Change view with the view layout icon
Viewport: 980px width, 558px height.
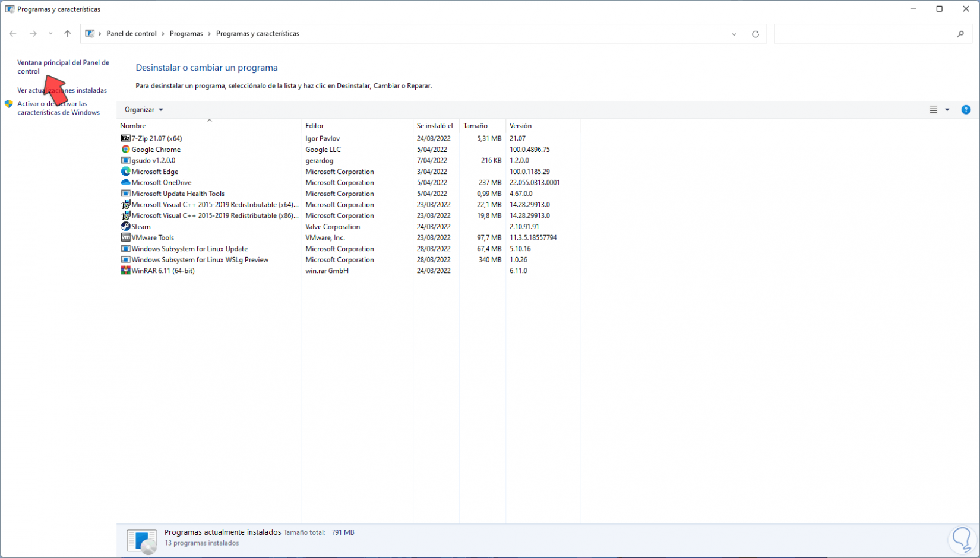(934, 110)
